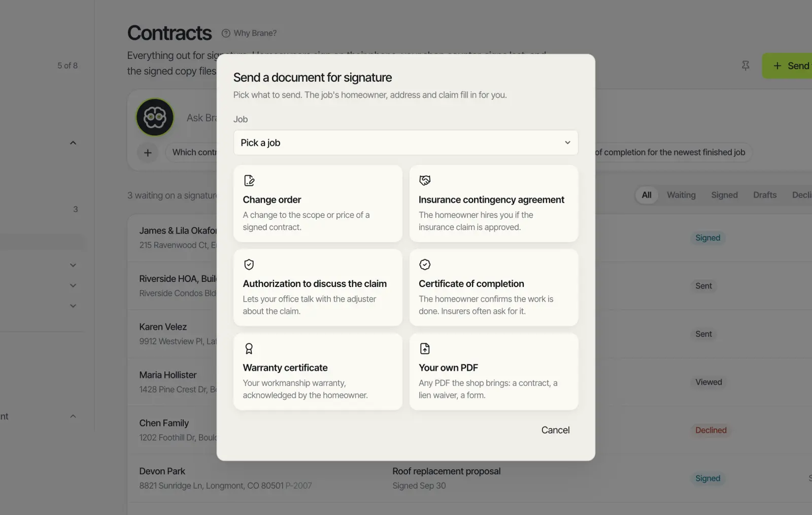Click the Sent status on Karen Velez row
812x515 pixels.
tap(703, 334)
